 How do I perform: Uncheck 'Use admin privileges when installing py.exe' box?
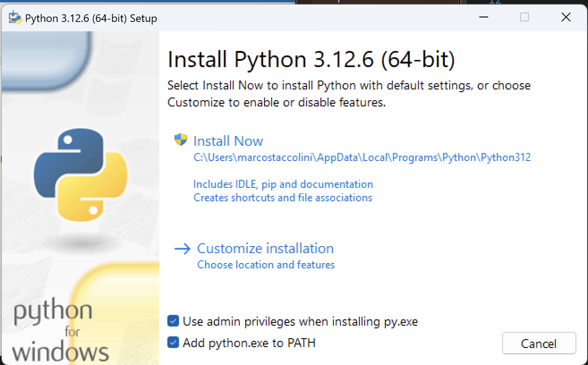pyautogui.click(x=173, y=321)
